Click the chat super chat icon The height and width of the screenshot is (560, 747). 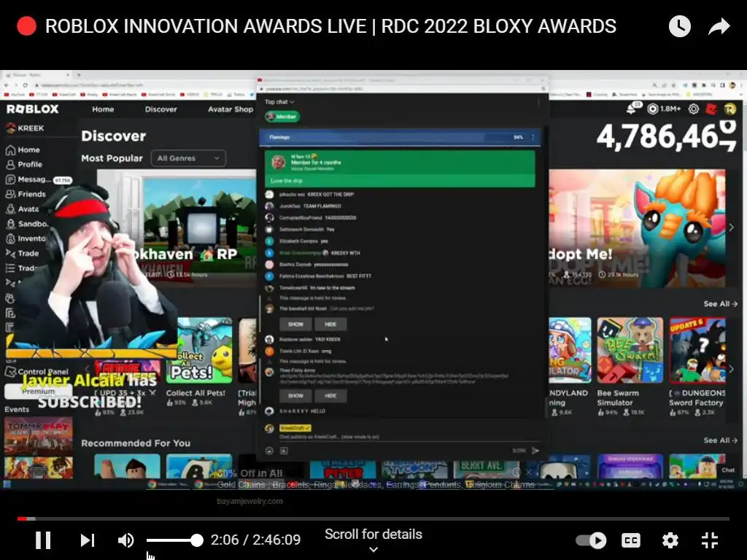coord(284,451)
